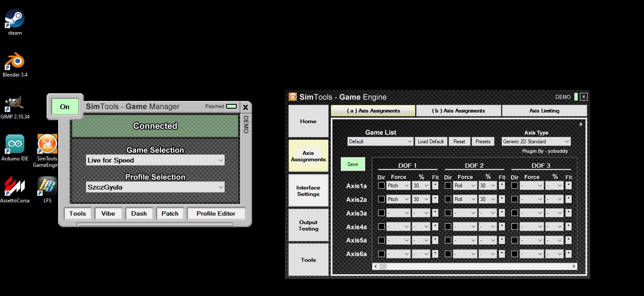The height and width of the screenshot is (296, 644).
Task: Open Dash in Game Manager
Action: 139,213
